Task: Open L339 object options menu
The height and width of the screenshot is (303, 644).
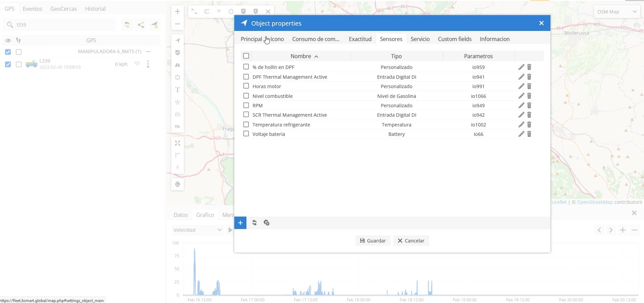Action: 148,64
